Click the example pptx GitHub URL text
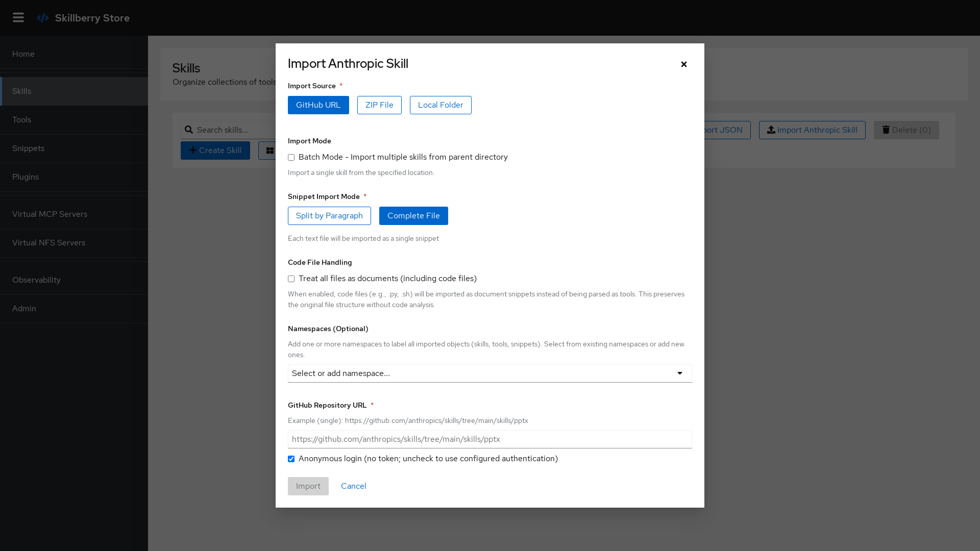This screenshot has height=551, width=980. point(436,421)
